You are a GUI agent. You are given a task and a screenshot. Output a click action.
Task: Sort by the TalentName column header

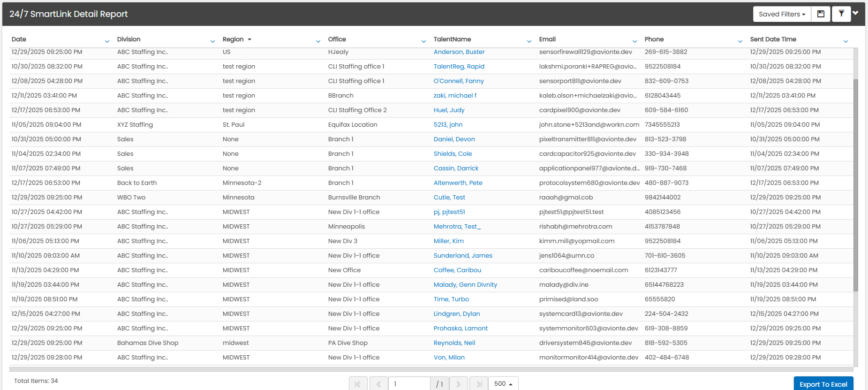point(452,39)
